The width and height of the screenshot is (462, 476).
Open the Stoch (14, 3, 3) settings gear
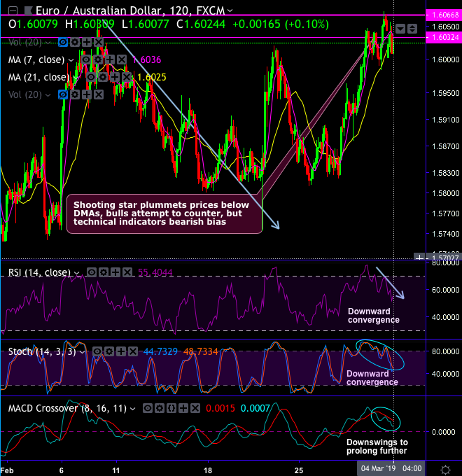click(109, 351)
